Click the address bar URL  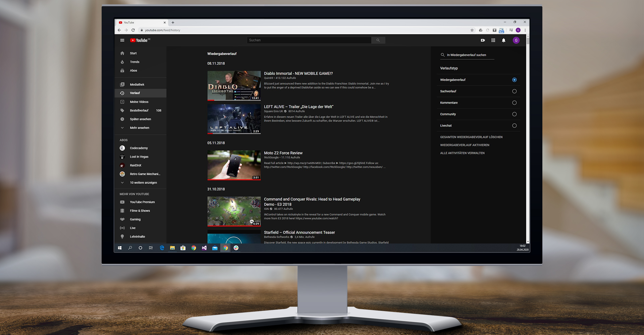[163, 30]
